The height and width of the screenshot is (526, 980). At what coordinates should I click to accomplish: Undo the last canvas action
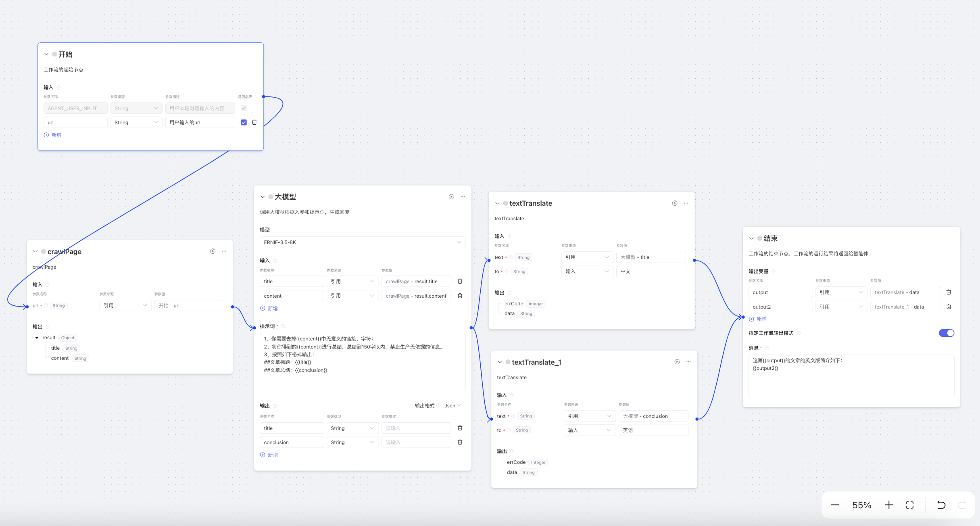click(x=941, y=505)
